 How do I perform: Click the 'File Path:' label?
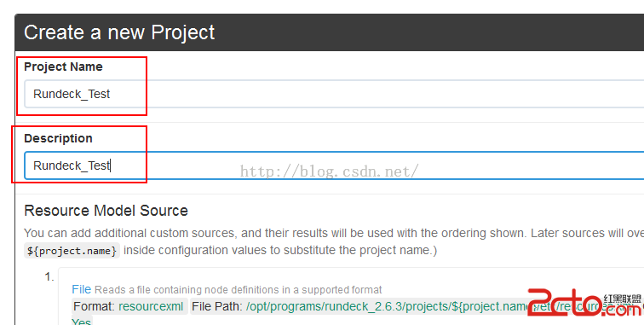point(217,307)
